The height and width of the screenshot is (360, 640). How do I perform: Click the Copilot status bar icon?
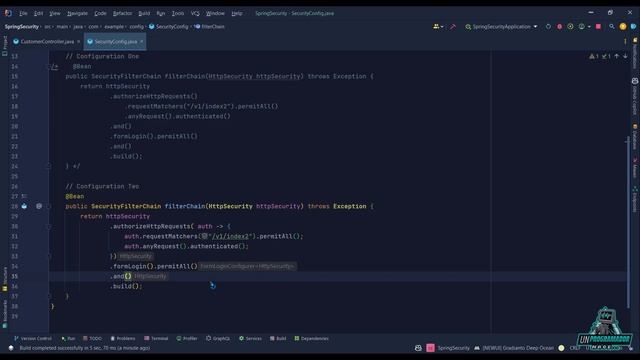[x=418, y=348]
